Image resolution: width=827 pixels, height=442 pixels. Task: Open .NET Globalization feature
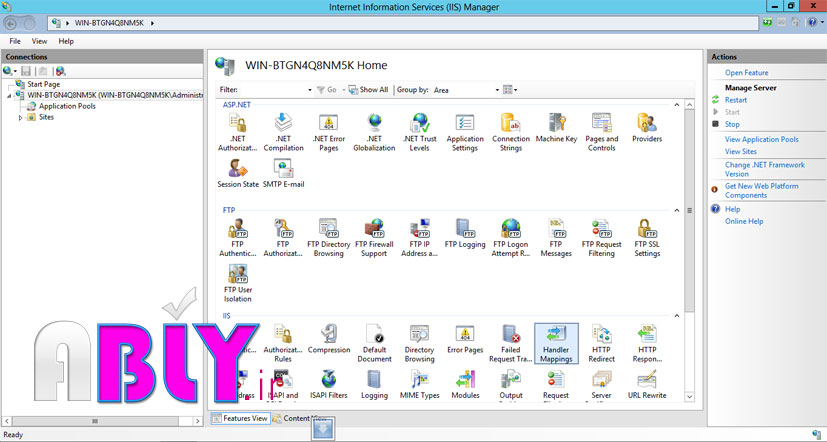(374, 133)
